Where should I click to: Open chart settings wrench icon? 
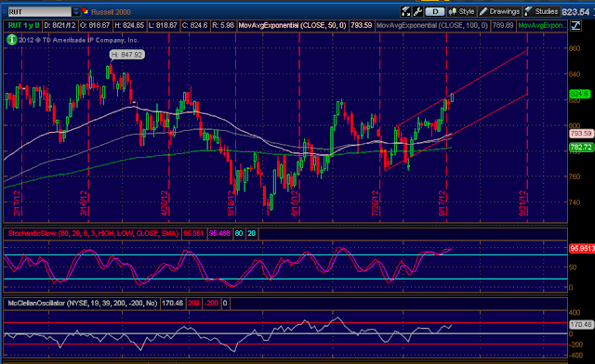(417, 12)
